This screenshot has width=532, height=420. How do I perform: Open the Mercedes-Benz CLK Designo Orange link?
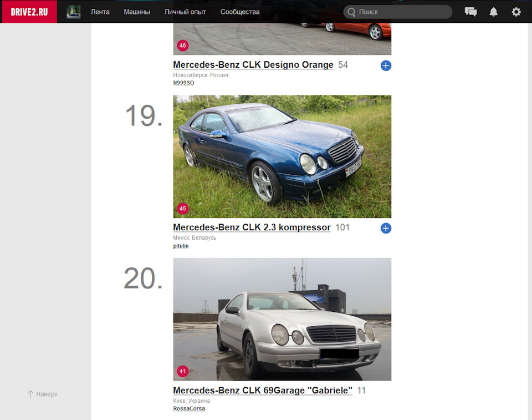[253, 64]
